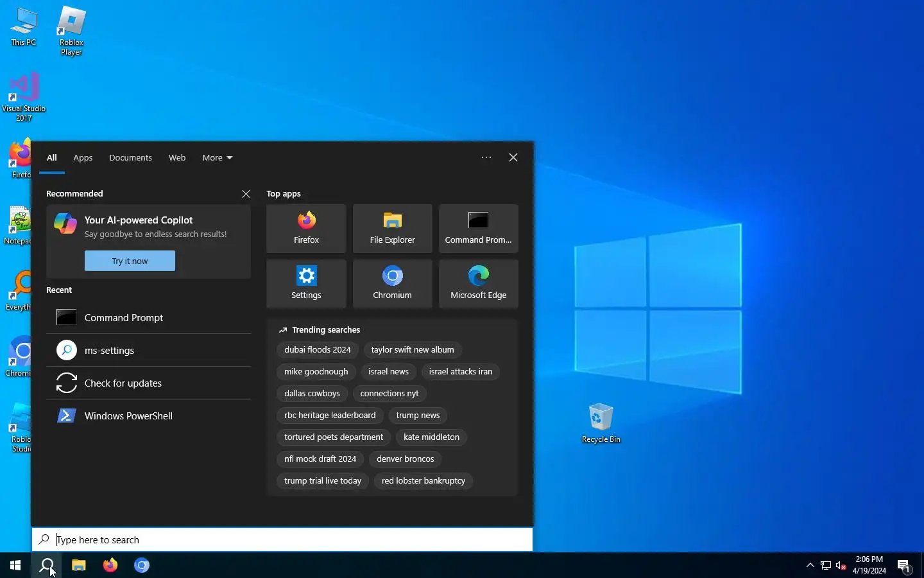Open Firefox from Top apps
This screenshot has height=578, width=924.
(306, 229)
